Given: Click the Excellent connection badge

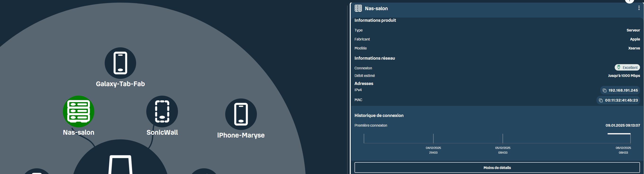Looking at the screenshot, I should pos(627,67).
